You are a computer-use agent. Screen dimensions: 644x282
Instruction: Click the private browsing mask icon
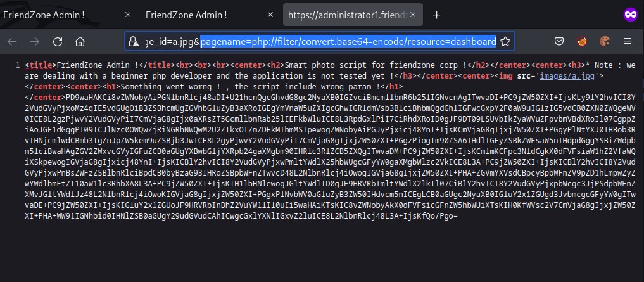[x=631, y=15]
